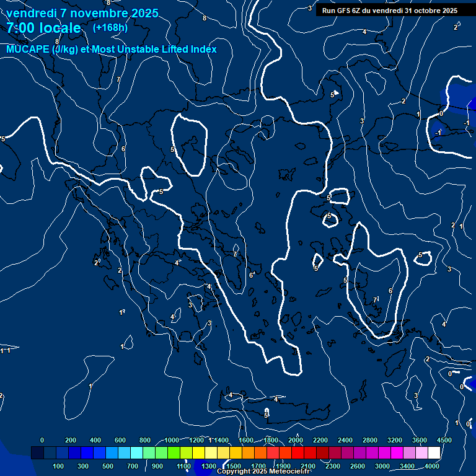Click the '1700' value below the legend
This screenshot has height=476, width=476.
(258, 466)
